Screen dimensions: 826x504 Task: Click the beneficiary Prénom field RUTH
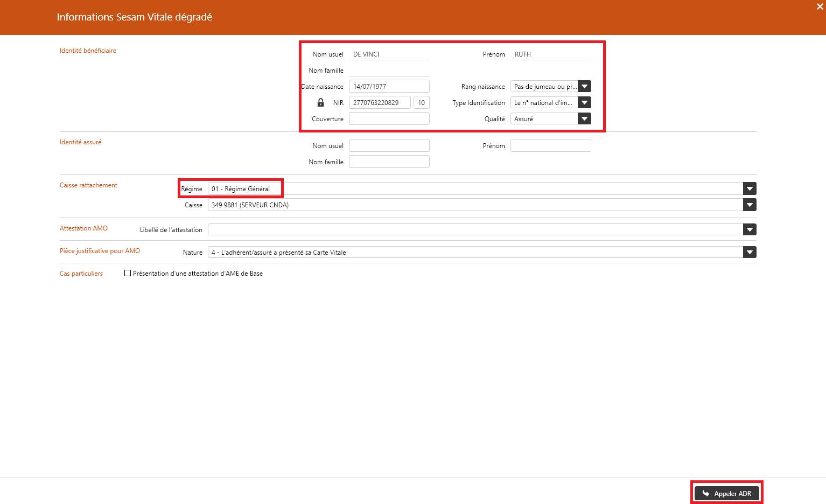[x=550, y=54]
